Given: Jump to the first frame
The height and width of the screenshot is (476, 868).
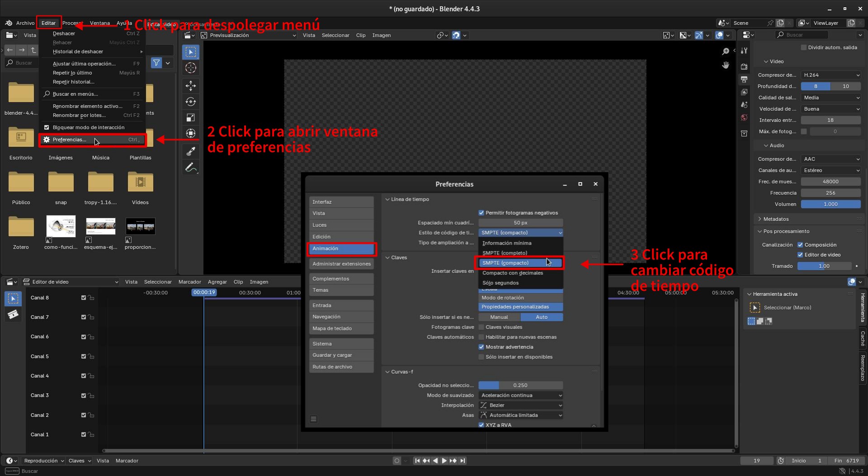Looking at the screenshot, I should [x=417, y=461].
